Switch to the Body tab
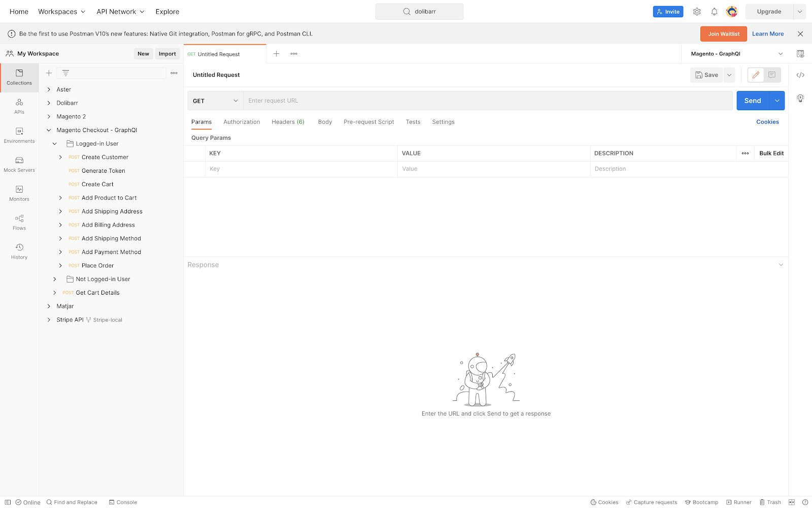This screenshot has height=508, width=812. (x=325, y=122)
